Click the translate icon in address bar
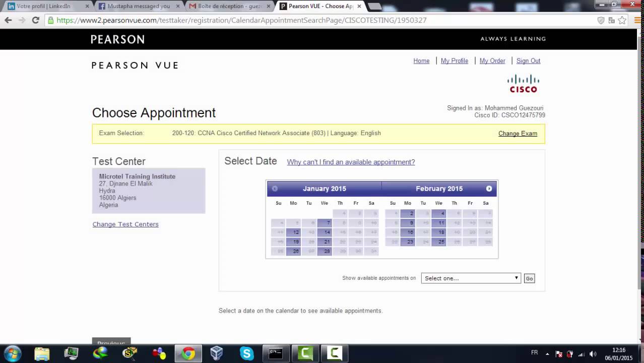This screenshot has height=363, width=644. tap(611, 20)
